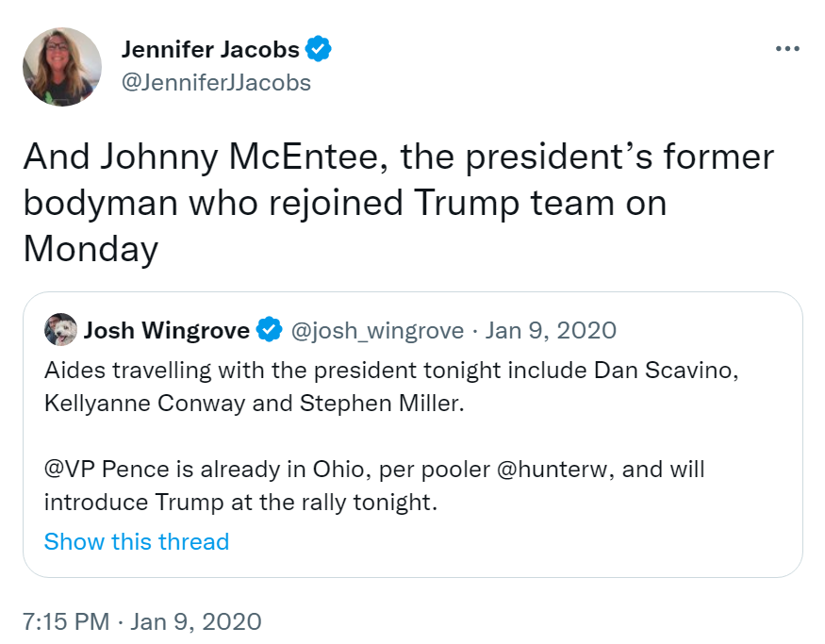The height and width of the screenshot is (644, 825).
Task: Click Jennifer Jacobs' profile picture
Action: click(x=62, y=67)
